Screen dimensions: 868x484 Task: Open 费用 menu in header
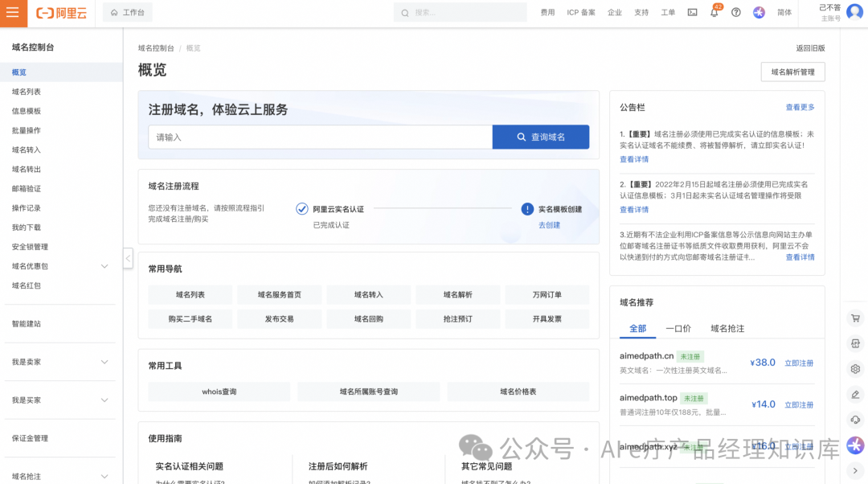point(547,12)
